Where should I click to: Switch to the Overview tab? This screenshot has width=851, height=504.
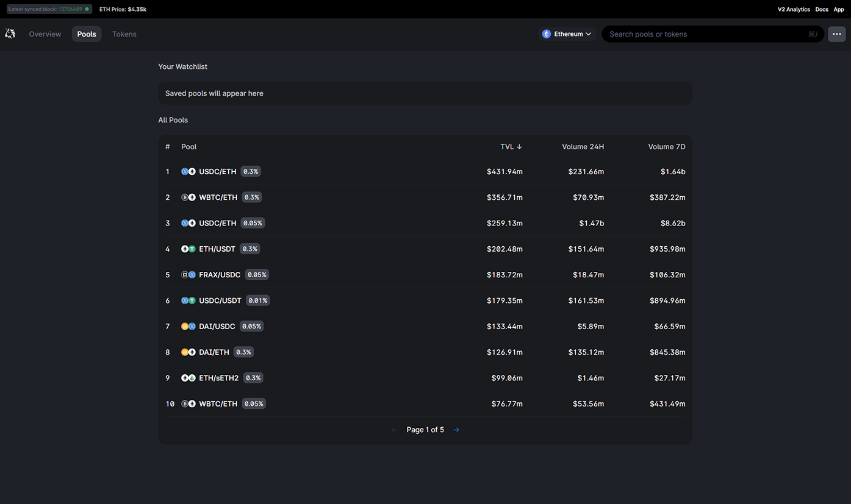click(45, 34)
